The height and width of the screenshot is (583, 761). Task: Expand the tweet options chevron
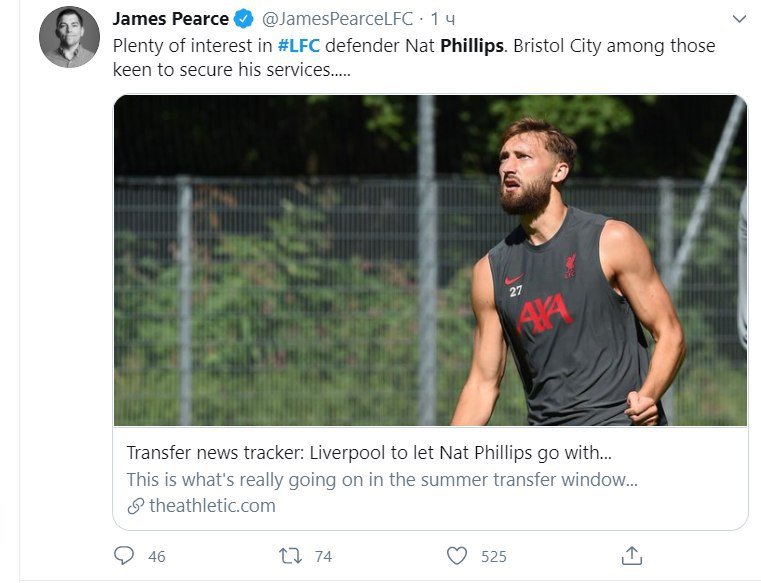[x=739, y=19]
